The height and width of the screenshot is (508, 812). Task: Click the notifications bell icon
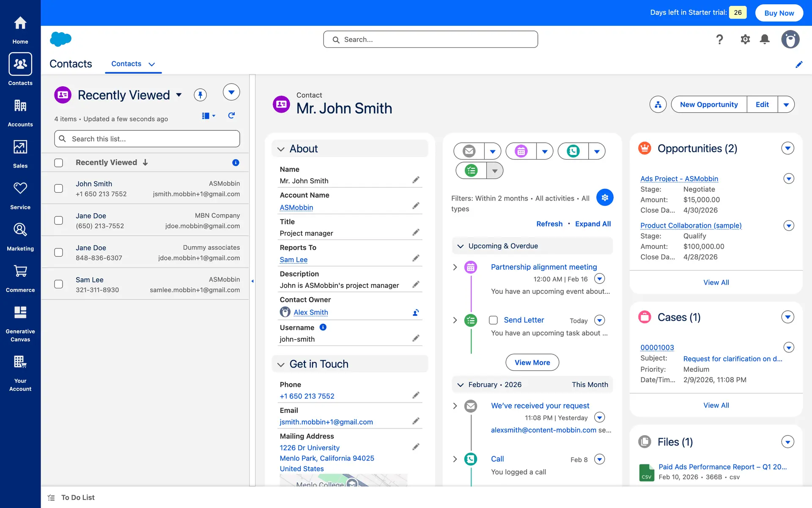click(765, 39)
